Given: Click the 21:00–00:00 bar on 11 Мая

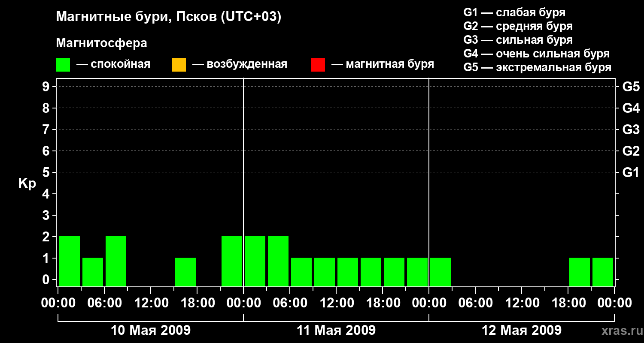Looking at the screenshot, I should [417, 272].
